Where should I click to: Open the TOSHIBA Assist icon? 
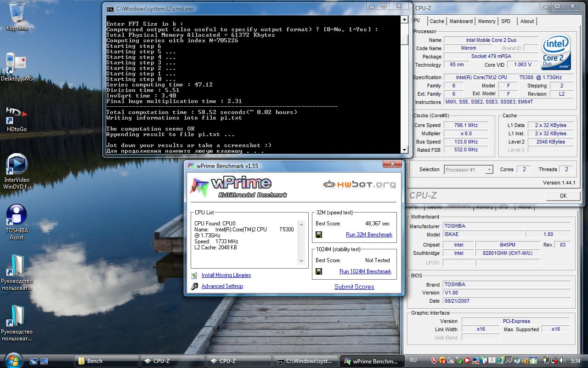point(17,222)
